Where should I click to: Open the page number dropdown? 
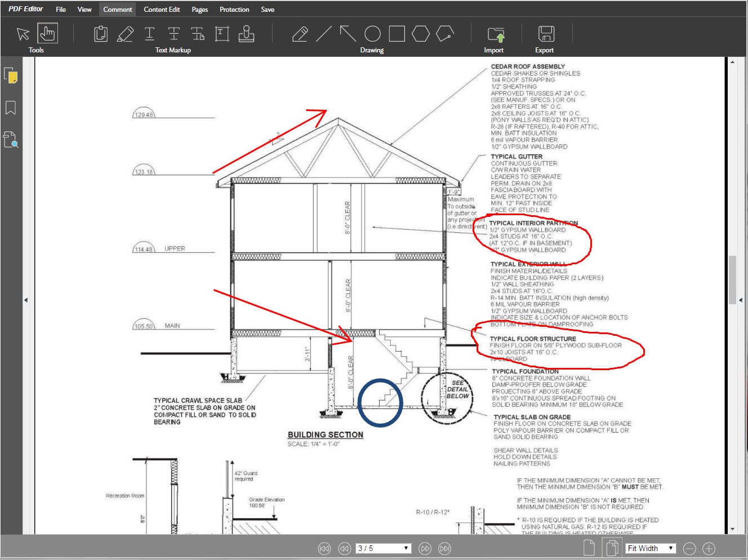[x=405, y=548]
